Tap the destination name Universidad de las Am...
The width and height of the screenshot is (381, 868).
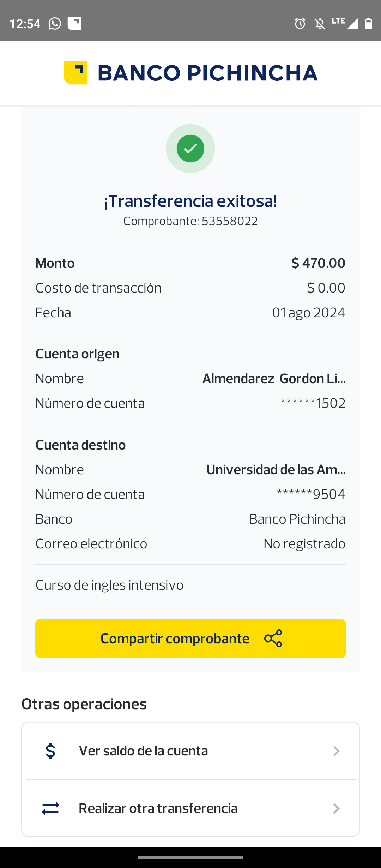276,470
